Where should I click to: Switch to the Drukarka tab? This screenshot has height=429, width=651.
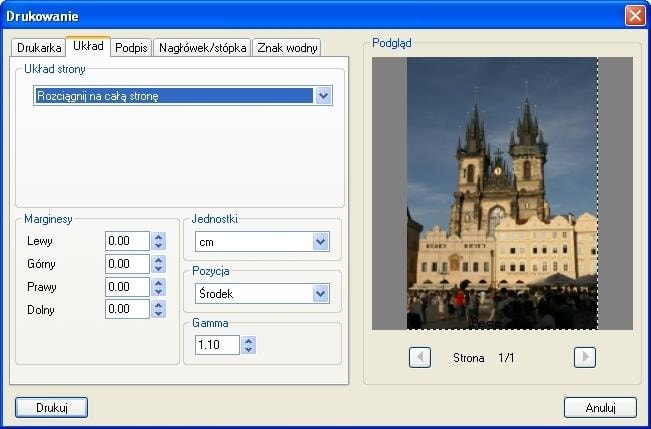coord(39,47)
